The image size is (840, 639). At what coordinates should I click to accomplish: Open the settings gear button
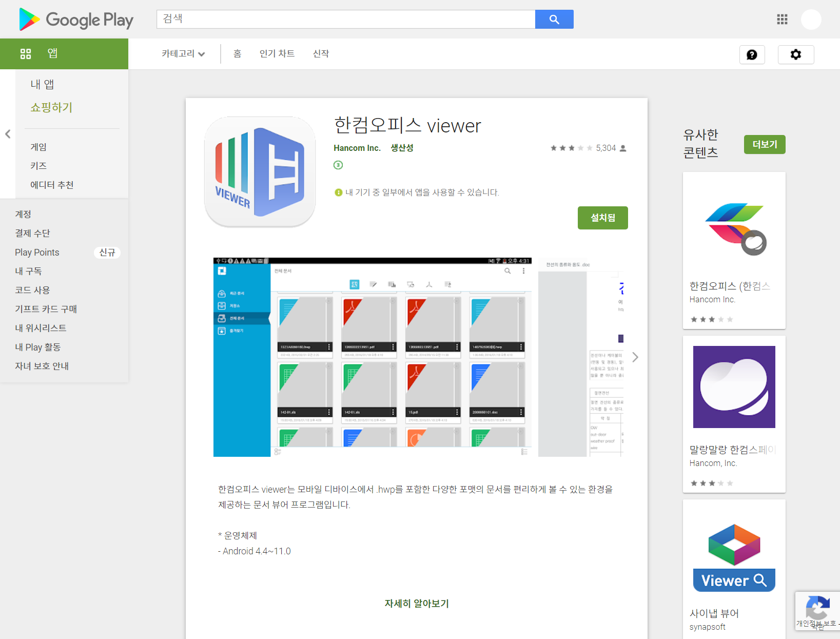tap(796, 54)
